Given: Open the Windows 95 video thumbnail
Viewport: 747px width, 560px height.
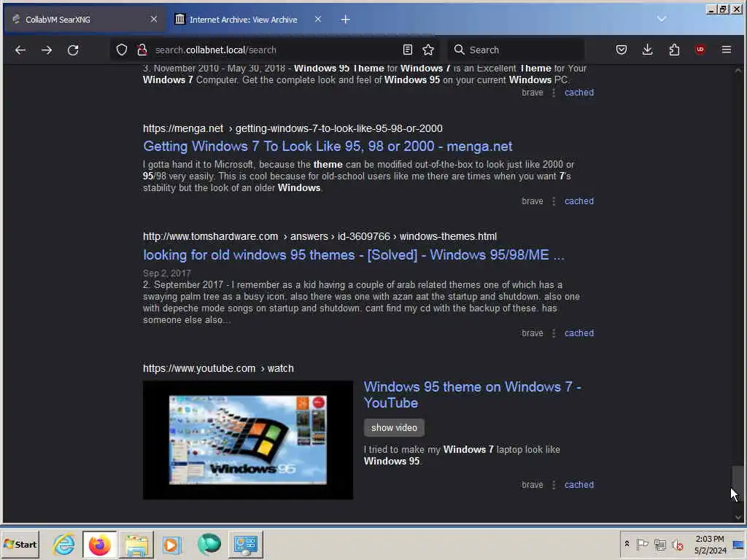Looking at the screenshot, I should pyautogui.click(x=248, y=440).
